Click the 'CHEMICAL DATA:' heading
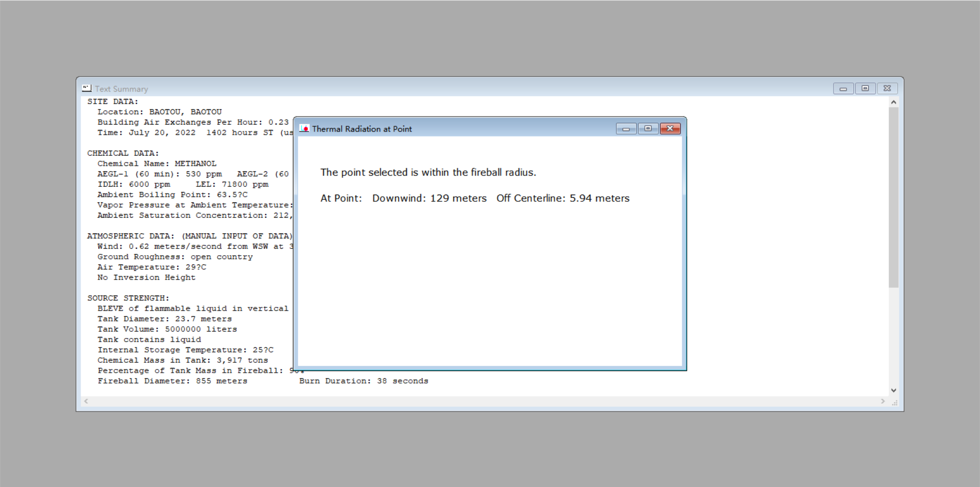Viewport: 980px width, 487px height. coord(123,153)
